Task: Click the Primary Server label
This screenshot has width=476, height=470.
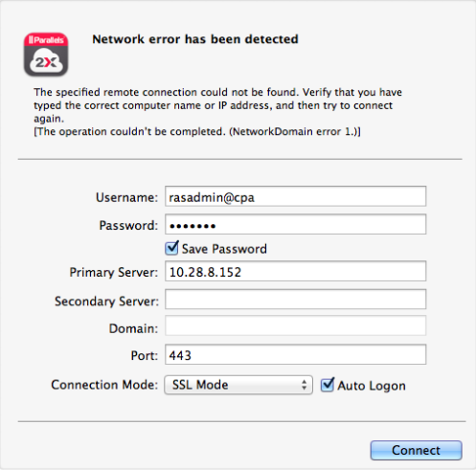Action: [x=114, y=273]
